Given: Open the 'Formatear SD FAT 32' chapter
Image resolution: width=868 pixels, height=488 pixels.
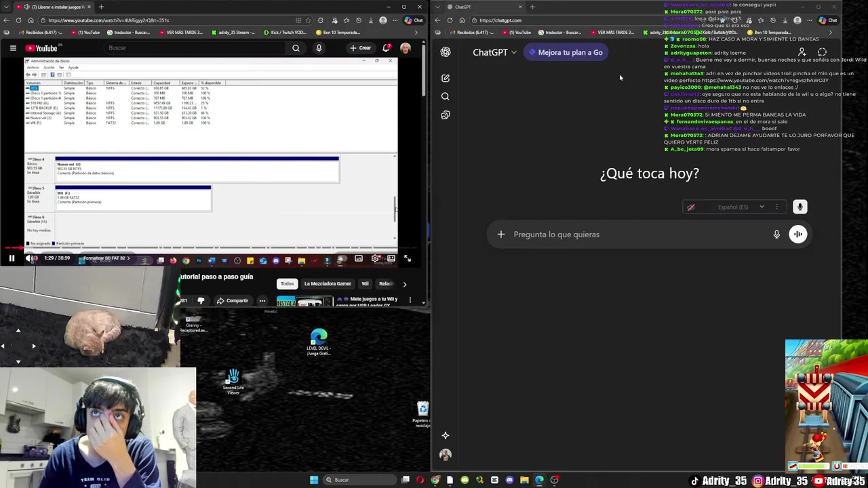Looking at the screenshot, I should tap(105, 258).
